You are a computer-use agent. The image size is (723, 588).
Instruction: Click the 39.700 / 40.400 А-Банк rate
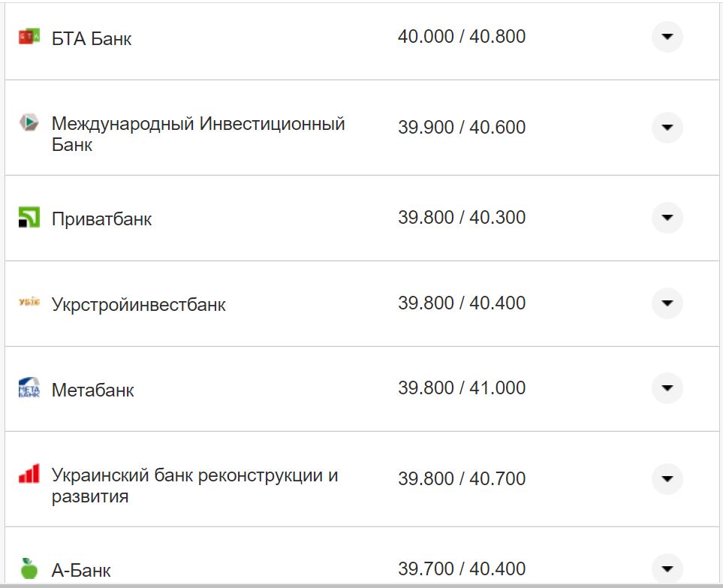pos(462,567)
